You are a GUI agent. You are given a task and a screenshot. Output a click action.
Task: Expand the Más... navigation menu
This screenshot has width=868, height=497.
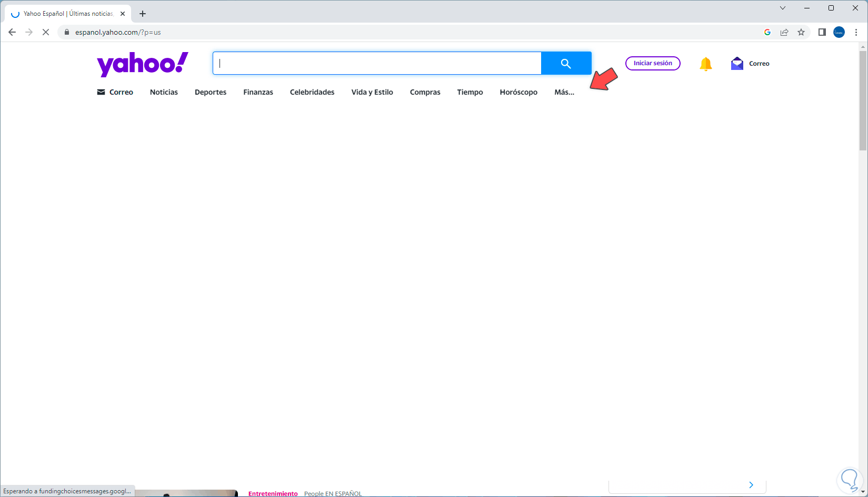(x=564, y=92)
